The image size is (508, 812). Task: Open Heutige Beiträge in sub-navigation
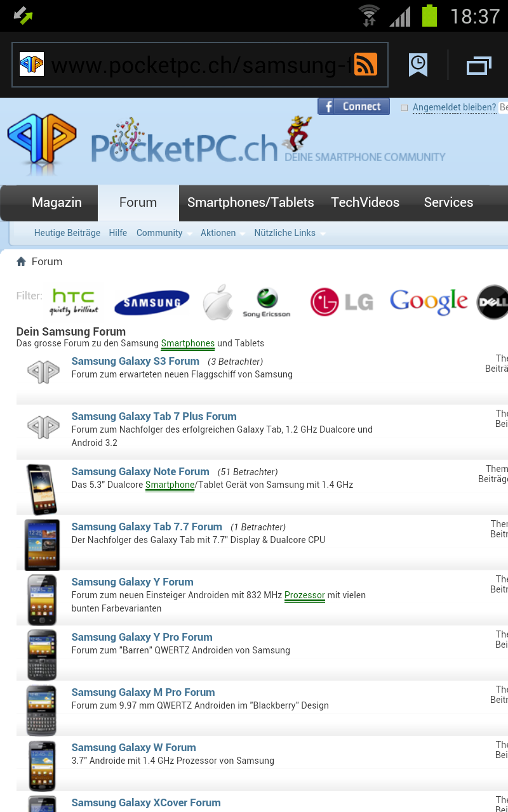pos(67,233)
